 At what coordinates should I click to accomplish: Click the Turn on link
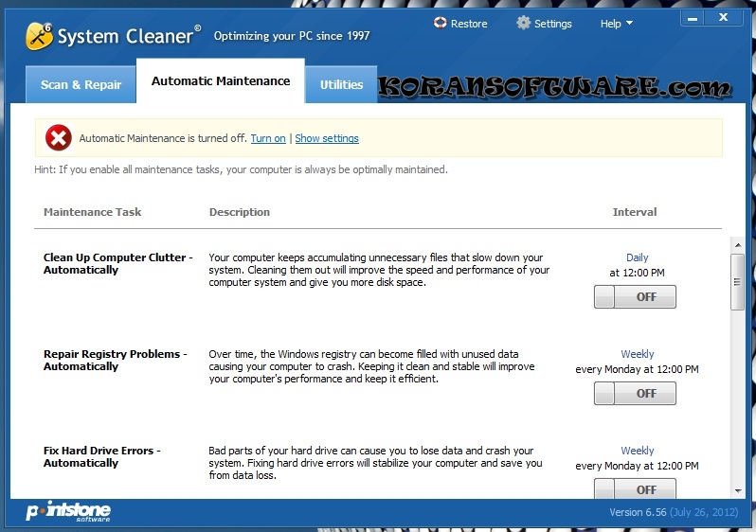point(268,138)
